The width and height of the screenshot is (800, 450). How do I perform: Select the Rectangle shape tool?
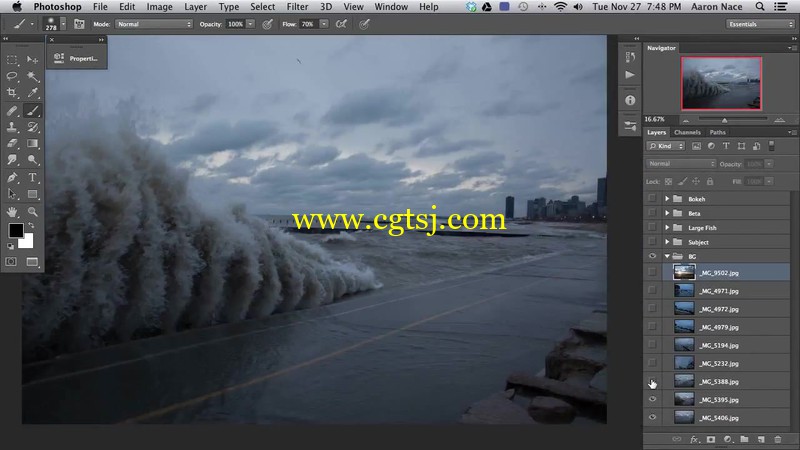(32, 194)
